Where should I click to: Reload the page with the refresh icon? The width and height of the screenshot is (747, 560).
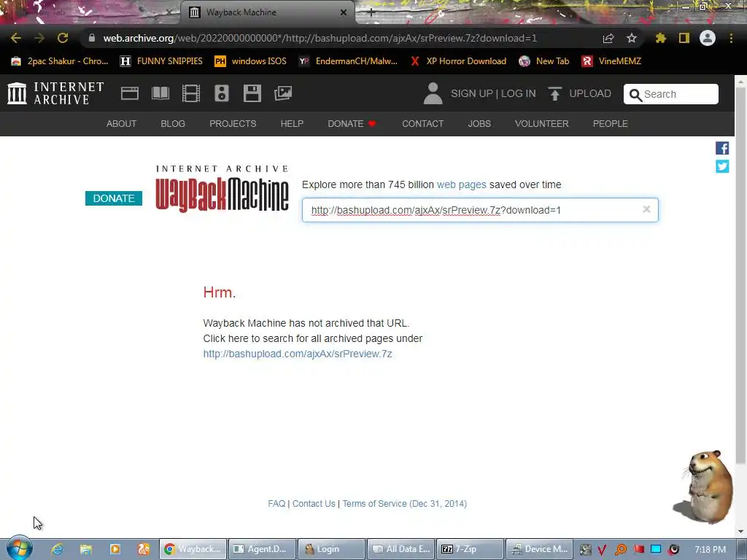pos(63,38)
